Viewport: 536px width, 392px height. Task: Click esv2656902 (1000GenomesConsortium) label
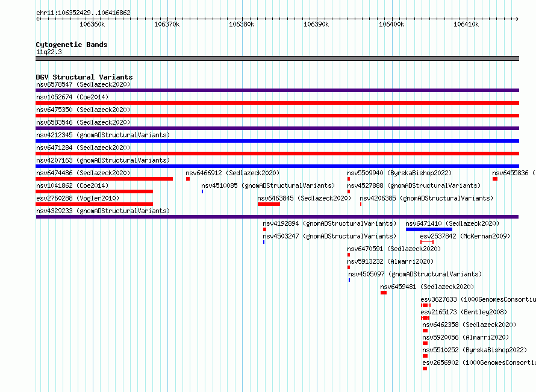[x=479, y=362]
